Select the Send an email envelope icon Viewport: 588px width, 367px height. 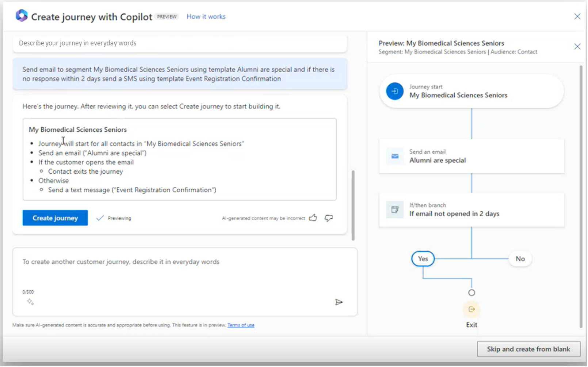[x=395, y=156]
